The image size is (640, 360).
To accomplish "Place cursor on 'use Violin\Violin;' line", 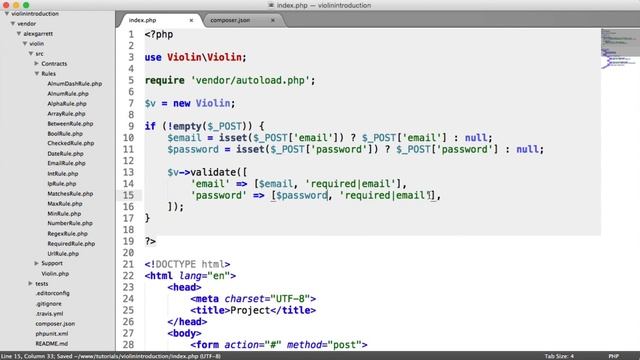I will pos(196,58).
